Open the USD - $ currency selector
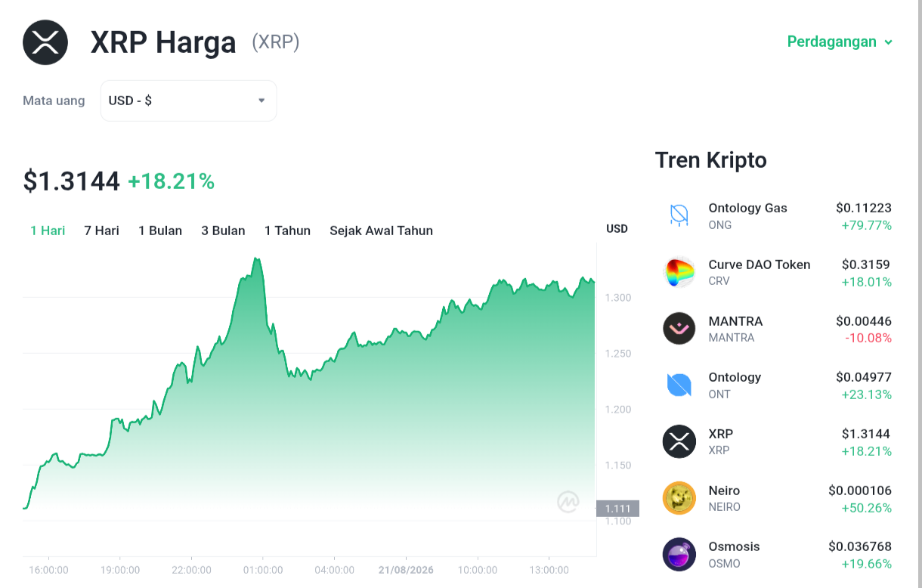The width and height of the screenshot is (922, 588). [x=188, y=101]
